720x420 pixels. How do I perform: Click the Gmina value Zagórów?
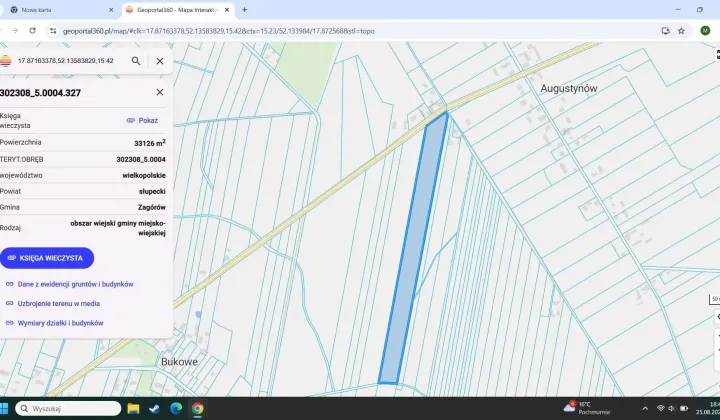click(152, 207)
